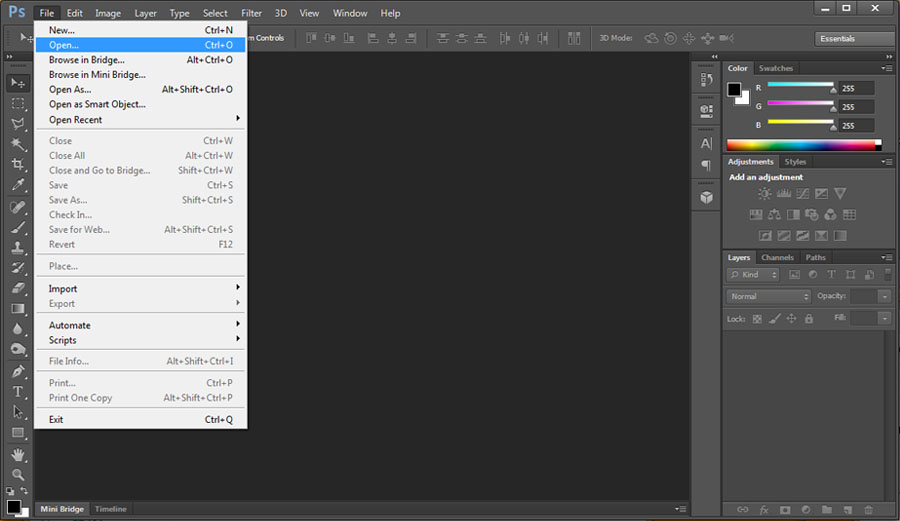Select the Zoom magnifier tool
The height and width of the screenshot is (521, 900).
(17, 474)
